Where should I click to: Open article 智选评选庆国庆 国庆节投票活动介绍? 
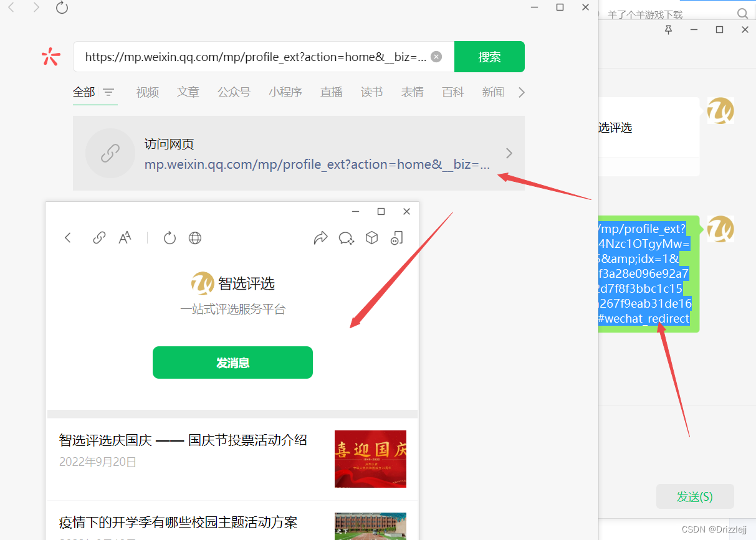pyautogui.click(x=183, y=440)
